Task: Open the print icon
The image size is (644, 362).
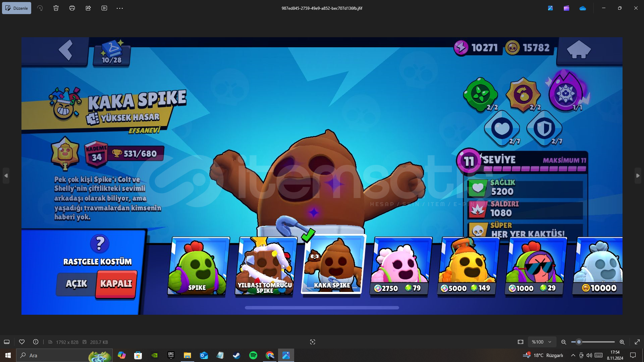Action: [72, 8]
